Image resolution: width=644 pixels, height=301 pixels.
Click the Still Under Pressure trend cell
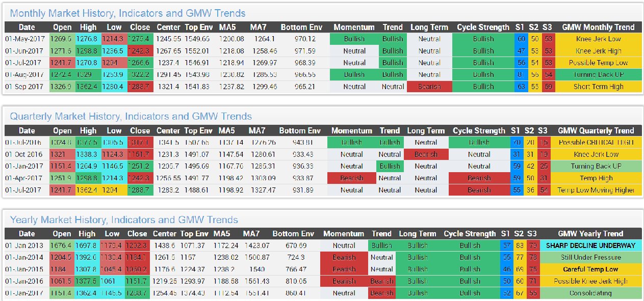590,257
